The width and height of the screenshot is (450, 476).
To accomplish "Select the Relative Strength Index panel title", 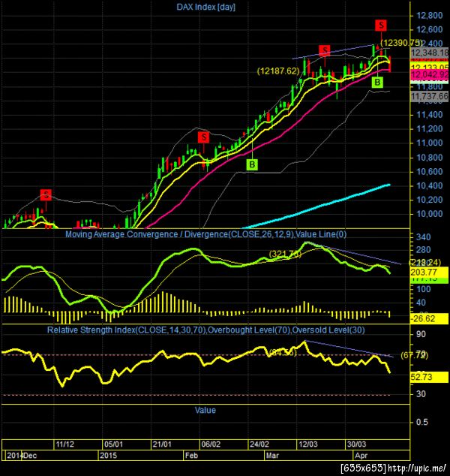I will [x=206, y=330].
